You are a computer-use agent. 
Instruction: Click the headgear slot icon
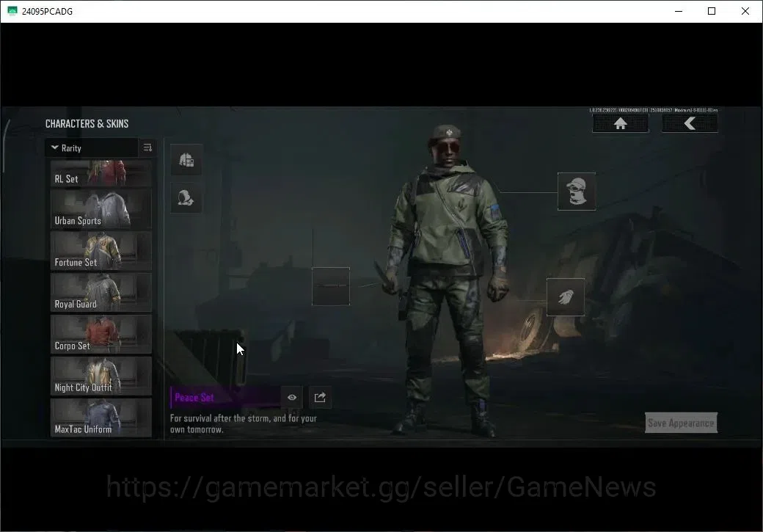[x=577, y=192]
